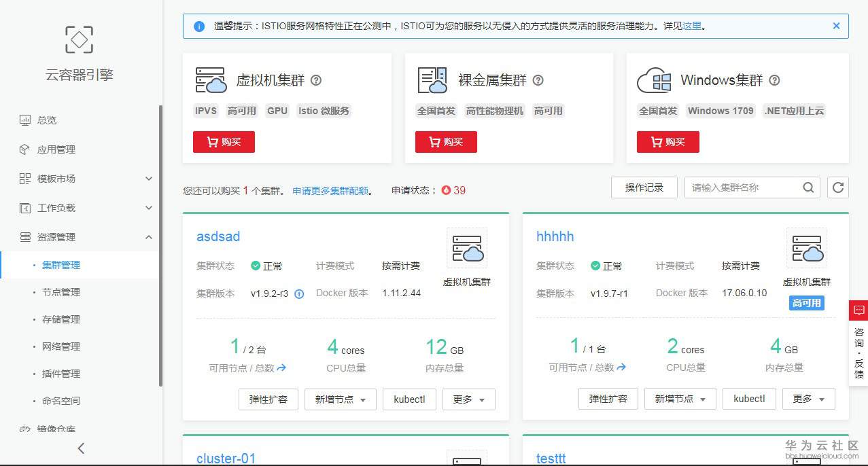Click 申请更多集群配额 link
The height and width of the screenshot is (466, 868).
point(330,191)
